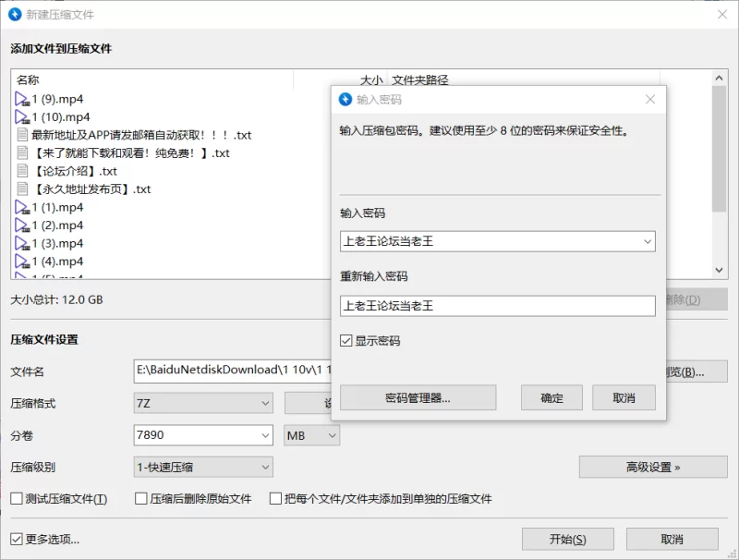Open the MB unit dropdown

click(311, 435)
